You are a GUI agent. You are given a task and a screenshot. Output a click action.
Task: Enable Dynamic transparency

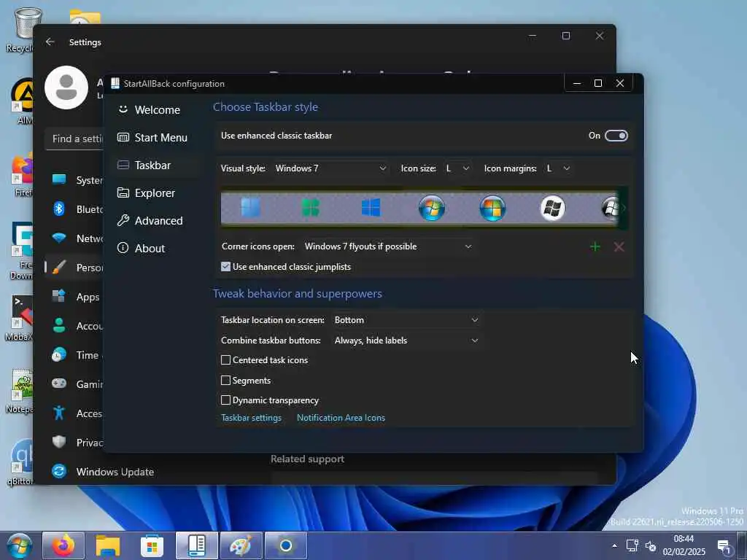[x=226, y=400]
